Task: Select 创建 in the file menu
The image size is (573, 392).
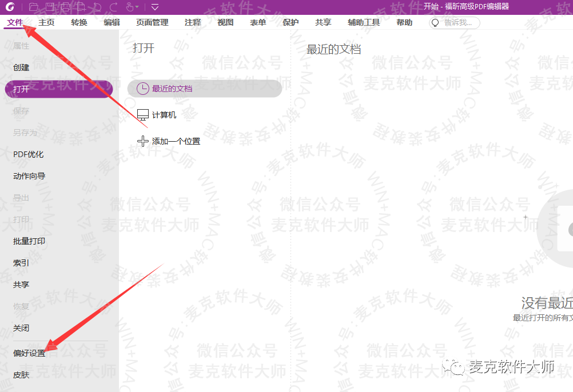Action: pos(21,67)
